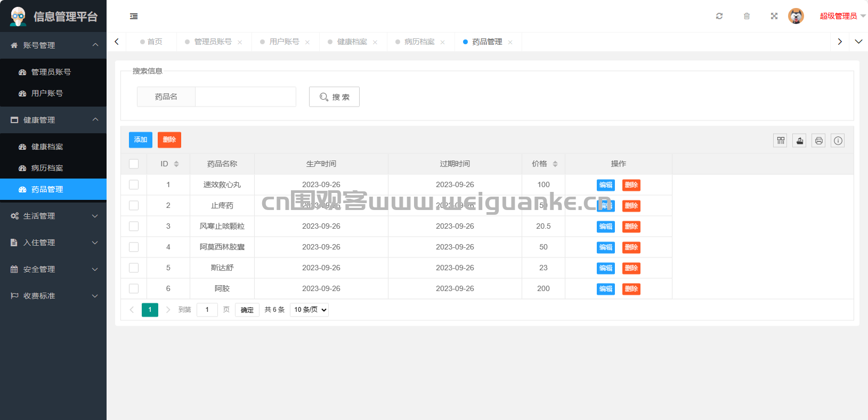Open the column filter grid icon
The height and width of the screenshot is (420, 868).
(781, 141)
